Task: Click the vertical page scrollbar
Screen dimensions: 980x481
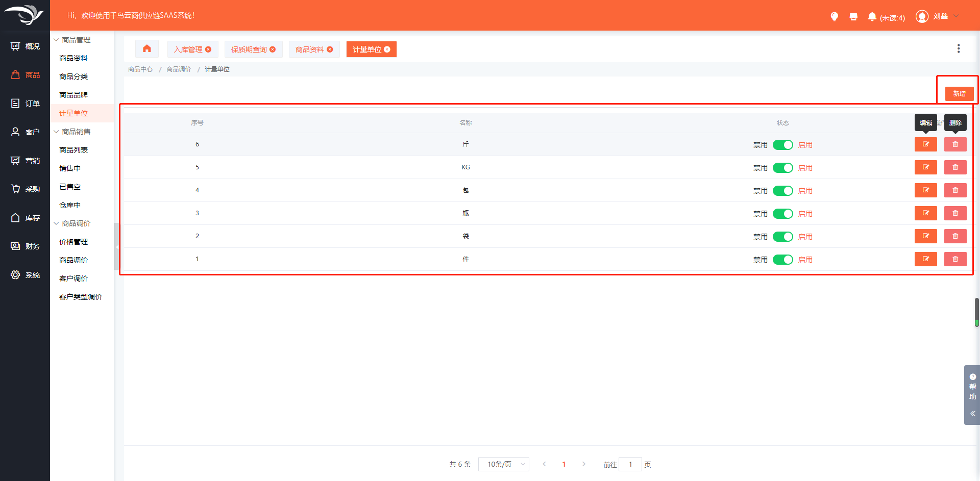Action: pyautogui.click(x=977, y=312)
